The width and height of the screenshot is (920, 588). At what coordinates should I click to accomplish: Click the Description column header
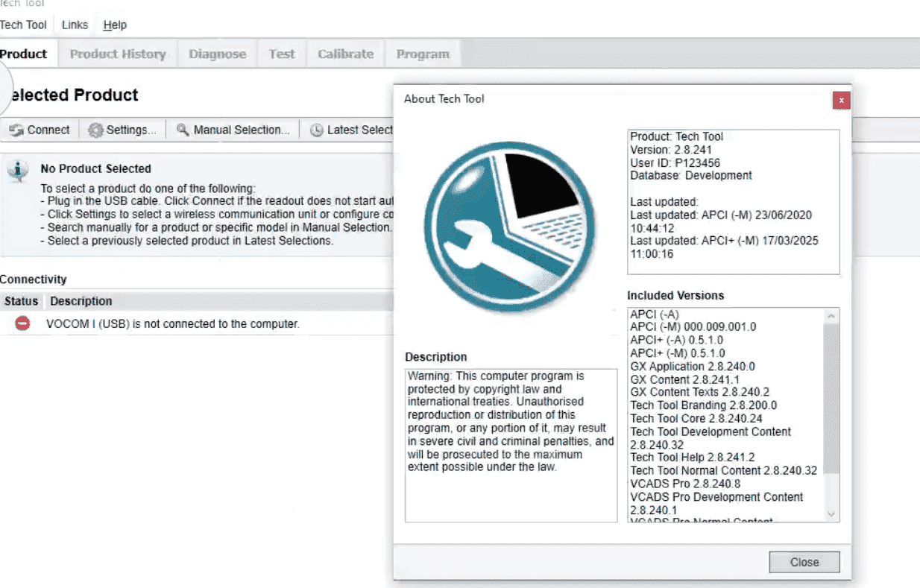point(81,302)
